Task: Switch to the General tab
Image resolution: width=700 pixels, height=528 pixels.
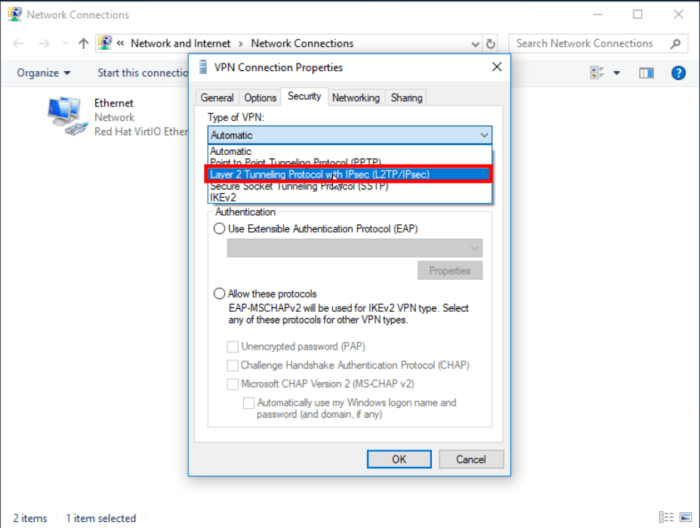Action: (x=217, y=97)
